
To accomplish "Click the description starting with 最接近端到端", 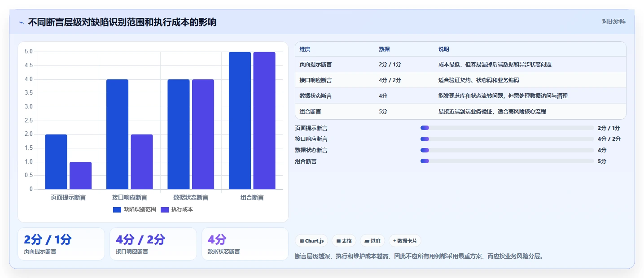I will point(492,112).
